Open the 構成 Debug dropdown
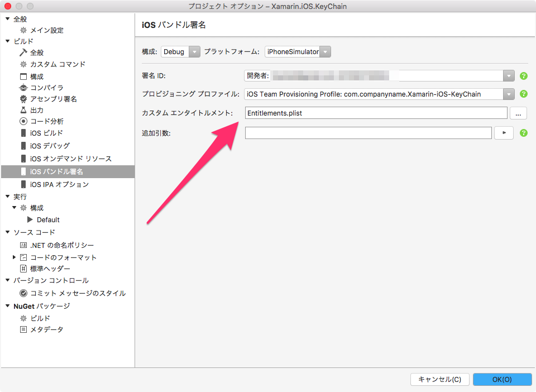Screen dimensions: 536x392 click(x=194, y=51)
